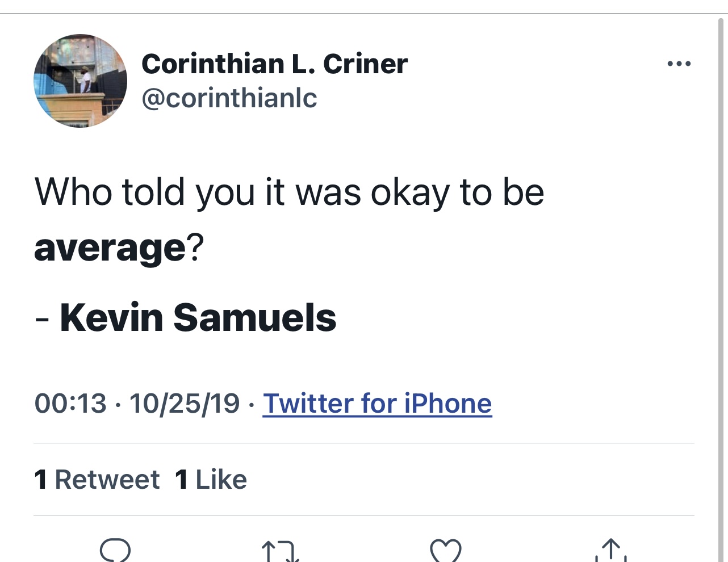The height and width of the screenshot is (562, 728).
Task: View the 1 Retweet list
Action: (97, 480)
